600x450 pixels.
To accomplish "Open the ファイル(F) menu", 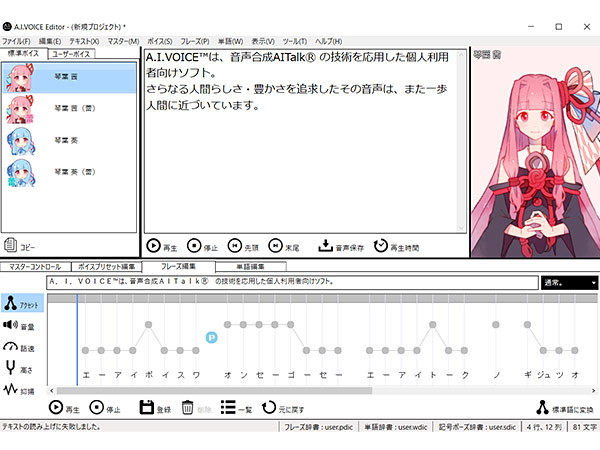I will pos(16,41).
